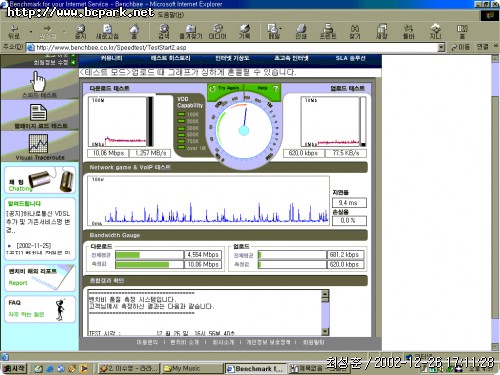
Task: Open the Mail button dropdown arrow
Action: [x=280, y=29]
